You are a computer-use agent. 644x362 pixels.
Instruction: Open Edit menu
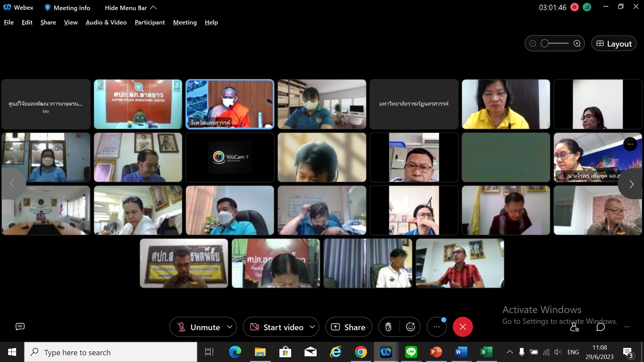pyautogui.click(x=27, y=22)
